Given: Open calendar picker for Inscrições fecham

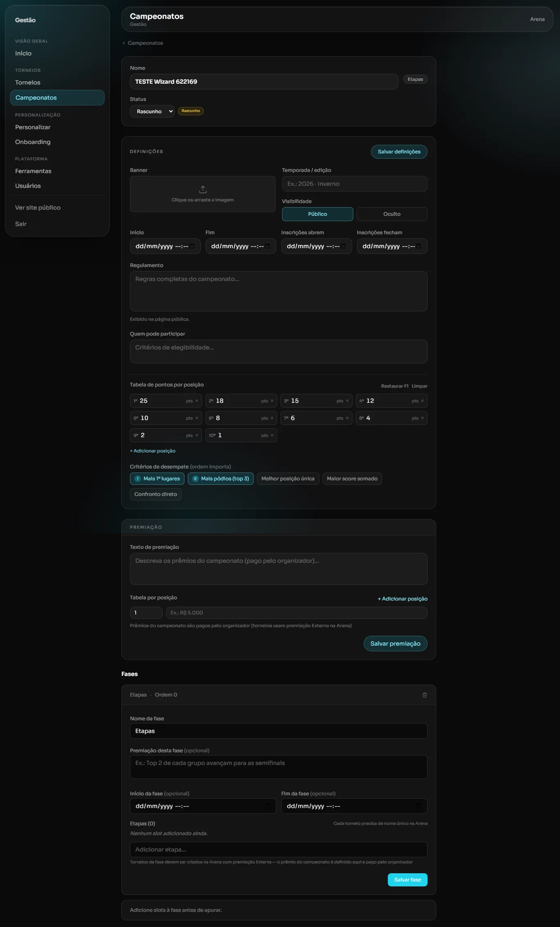Looking at the screenshot, I should click(419, 246).
